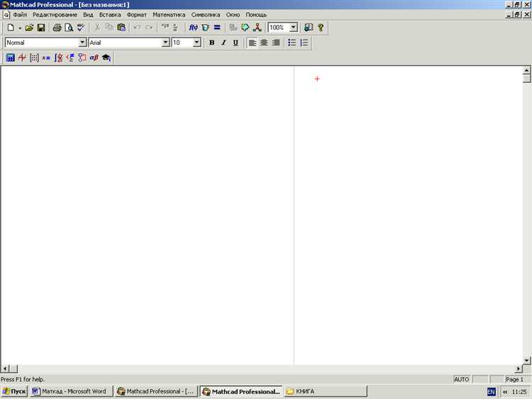Open the font size 10 dropdown
Viewport: 532px width, 399px height.
click(196, 43)
